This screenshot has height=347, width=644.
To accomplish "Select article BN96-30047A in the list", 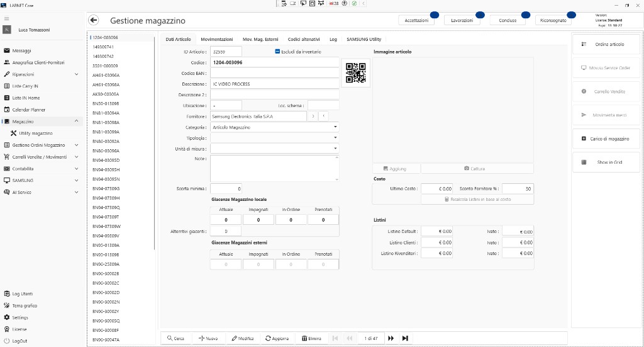I will point(106,339).
